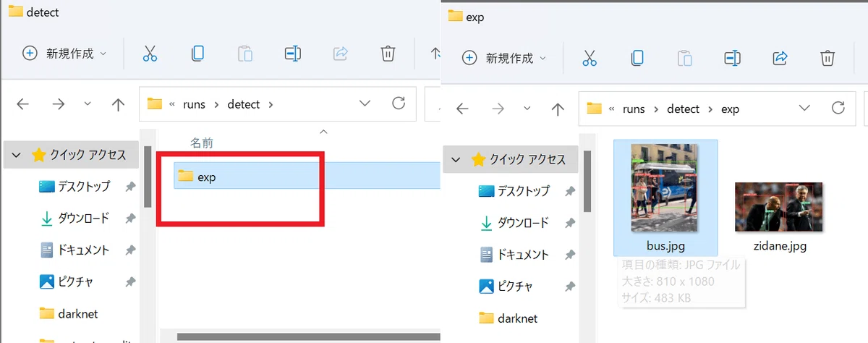Click Cut scissors icon in detect window
This screenshot has width=868, height=343.
click(150, 54)
